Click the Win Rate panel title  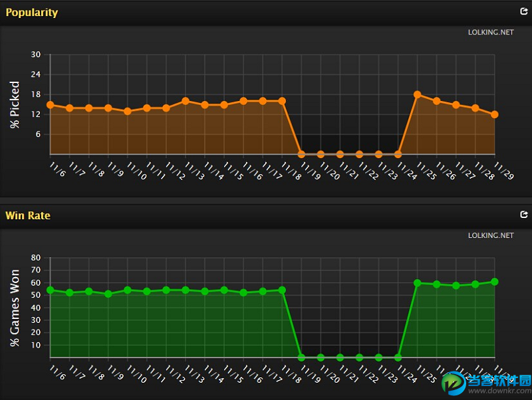28,215
